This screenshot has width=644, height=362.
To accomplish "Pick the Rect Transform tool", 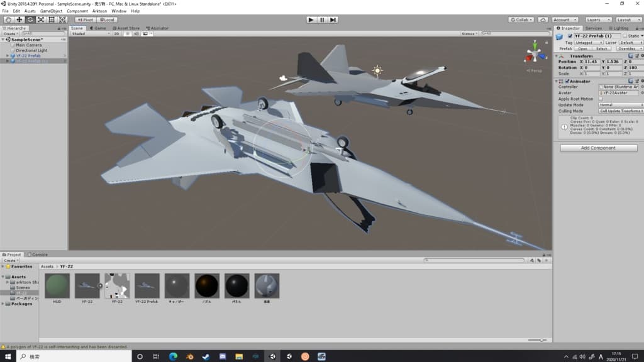I will [52, 19].
